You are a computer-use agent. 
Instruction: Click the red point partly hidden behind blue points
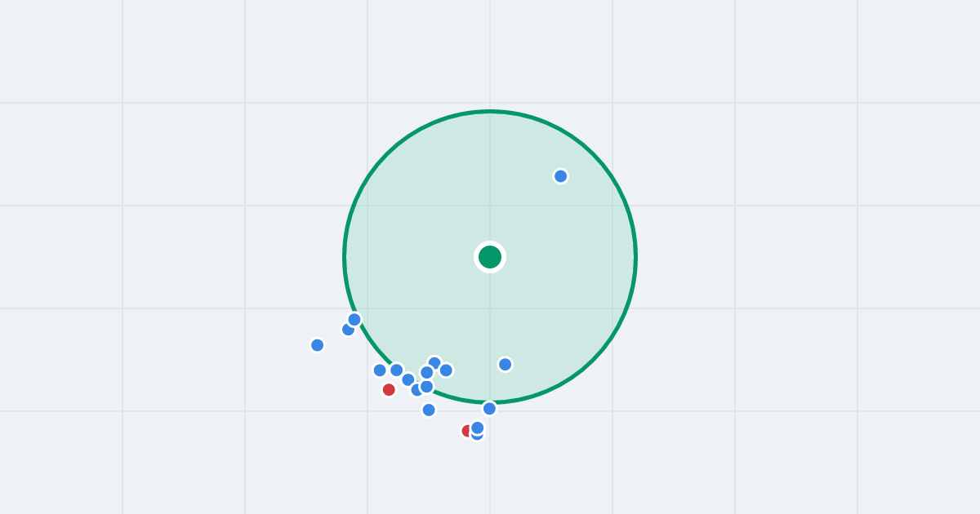(x=466, y=431)
